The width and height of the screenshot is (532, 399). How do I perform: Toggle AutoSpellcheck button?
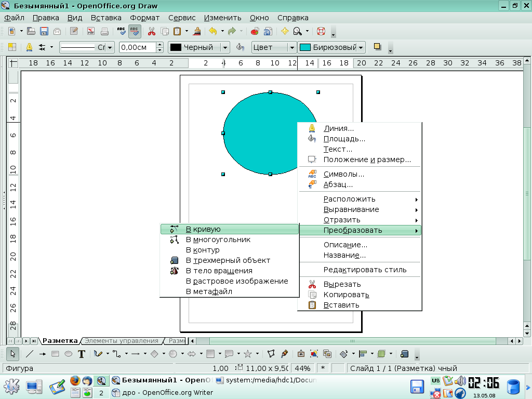point(135,31)
